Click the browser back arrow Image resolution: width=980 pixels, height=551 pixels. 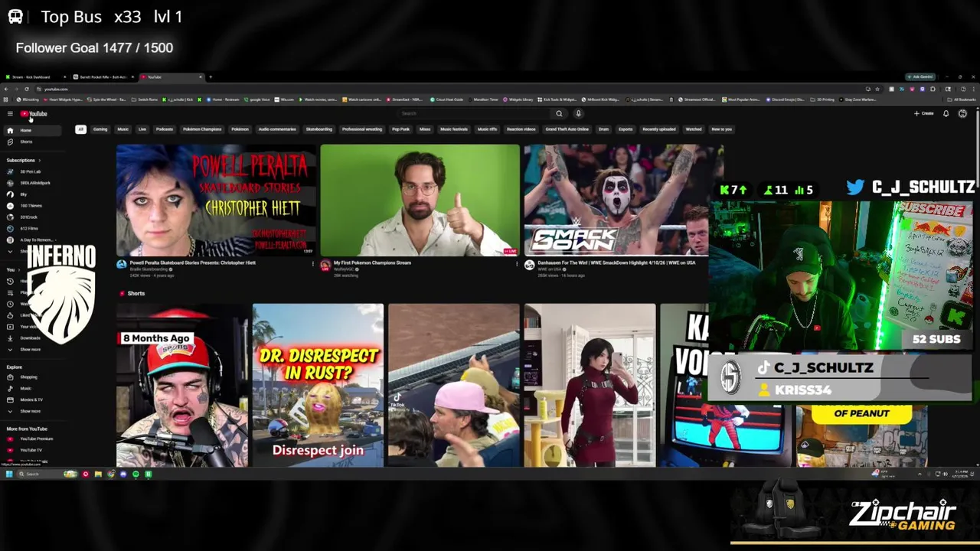(x=6, y=89)
